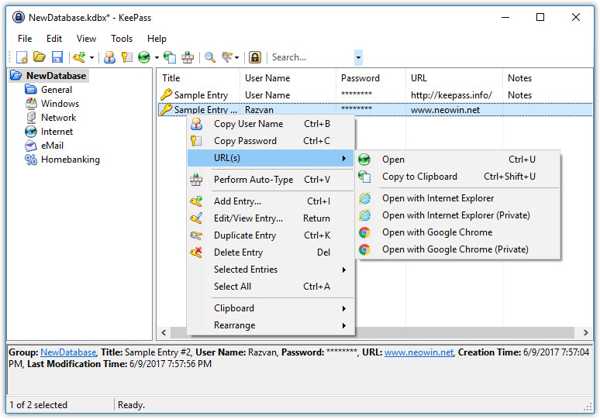The height and width of the screenshot is (419, 600).
Task: Expand the Clipboard submenu
Action: [x=271, y=308]
